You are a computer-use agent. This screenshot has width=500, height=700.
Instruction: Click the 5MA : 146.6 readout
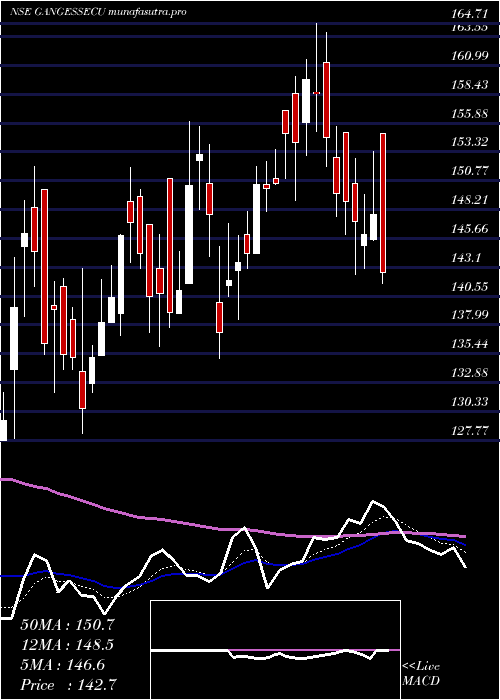coord(62,665)
